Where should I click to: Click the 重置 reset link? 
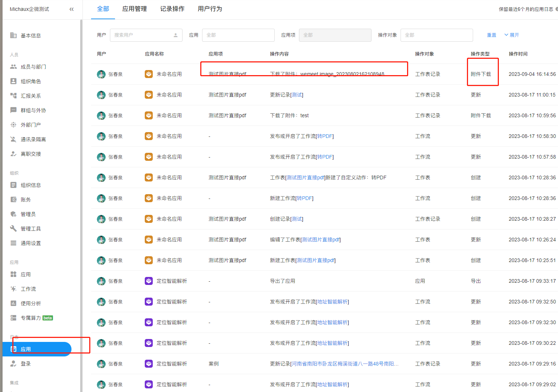[x=492, y=35]
